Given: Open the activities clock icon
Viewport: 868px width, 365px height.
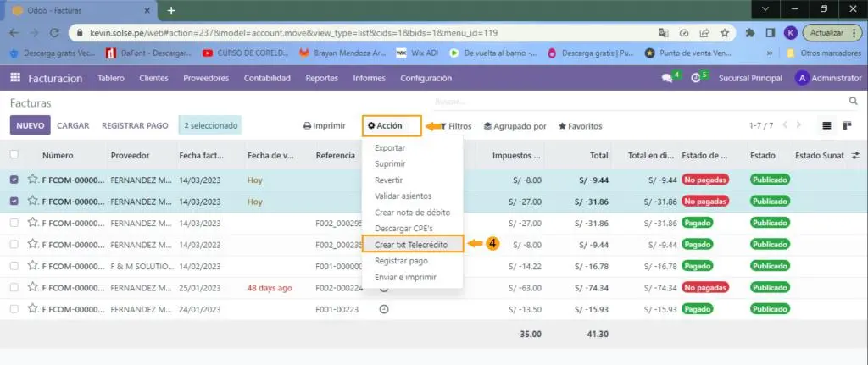Looking at the screenshot, I should coord(696,78).
